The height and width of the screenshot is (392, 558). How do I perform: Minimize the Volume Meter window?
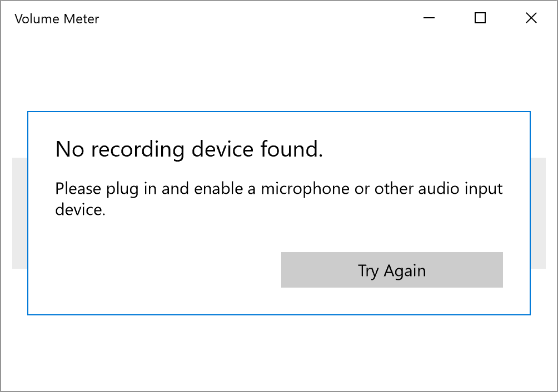tap(429, 18)
